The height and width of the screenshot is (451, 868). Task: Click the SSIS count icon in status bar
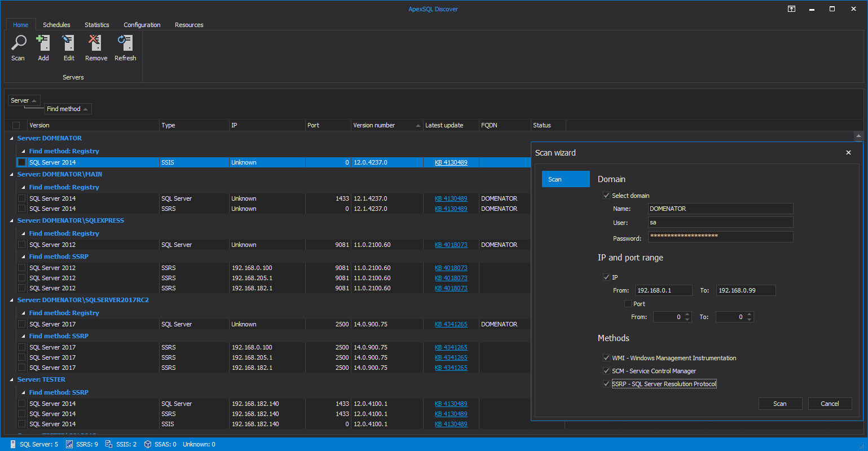tap(109, 444)
